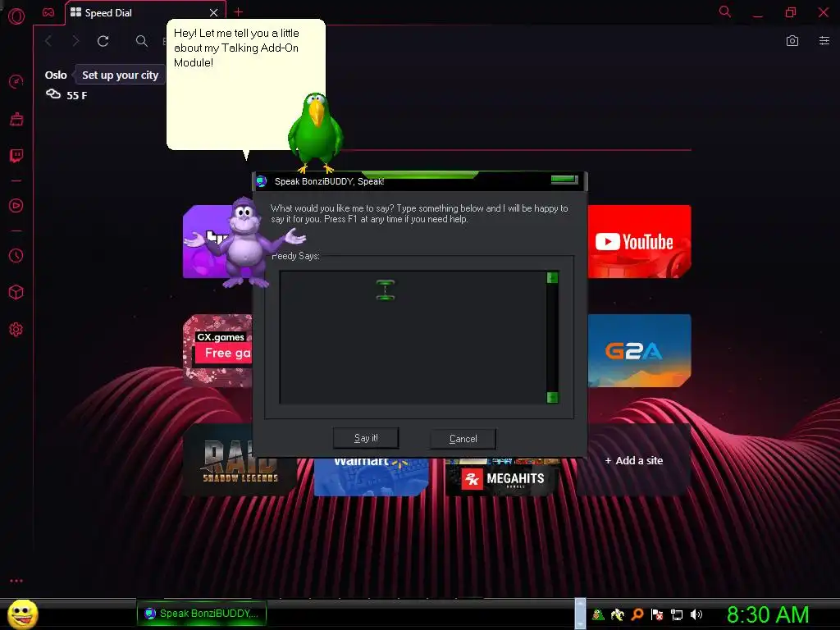
Task: Take a snapshot with the camera icon
Action: (x=792, y=41)
